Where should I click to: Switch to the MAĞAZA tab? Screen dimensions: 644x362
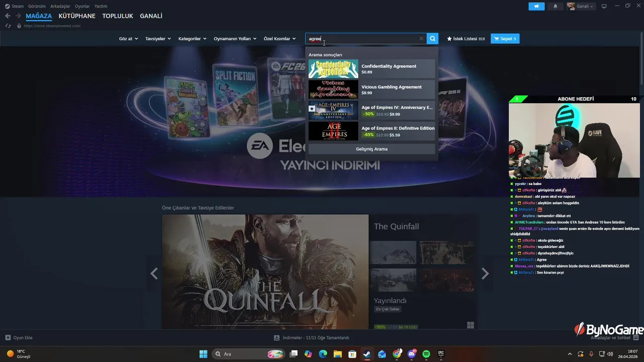tap(39, 16)
